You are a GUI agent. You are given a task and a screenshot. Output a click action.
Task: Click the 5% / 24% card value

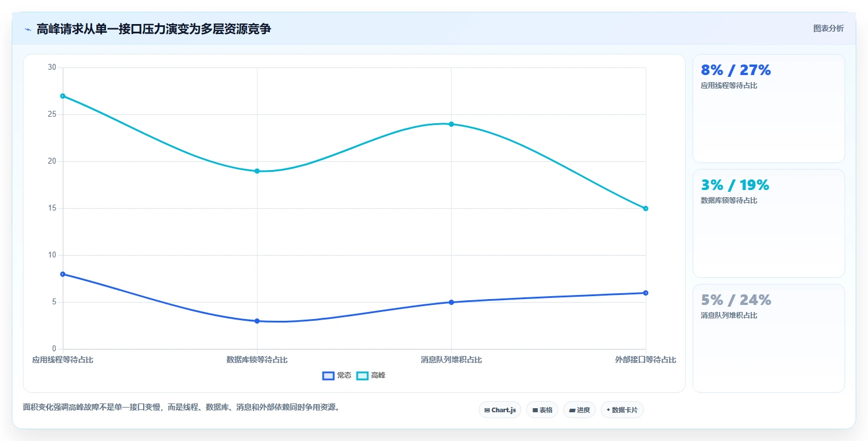click(x=736, y=300)
